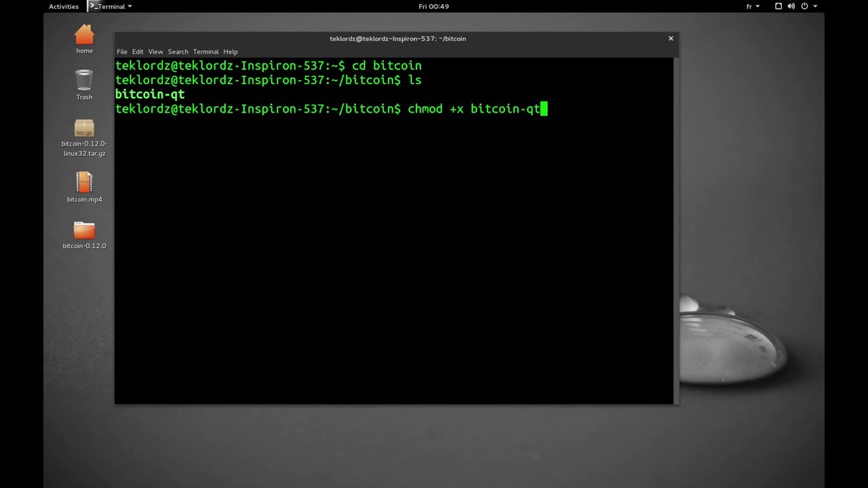Close the terminal window

671,38
